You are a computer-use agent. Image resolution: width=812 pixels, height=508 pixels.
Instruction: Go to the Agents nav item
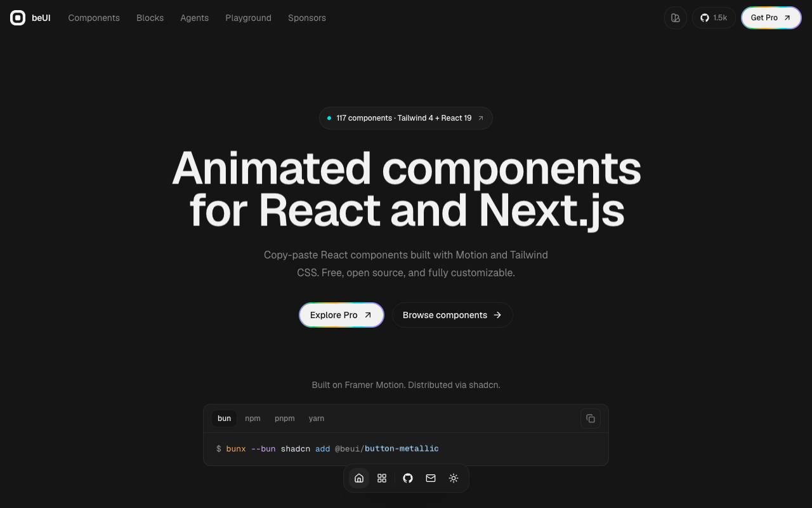click(194, 18)
